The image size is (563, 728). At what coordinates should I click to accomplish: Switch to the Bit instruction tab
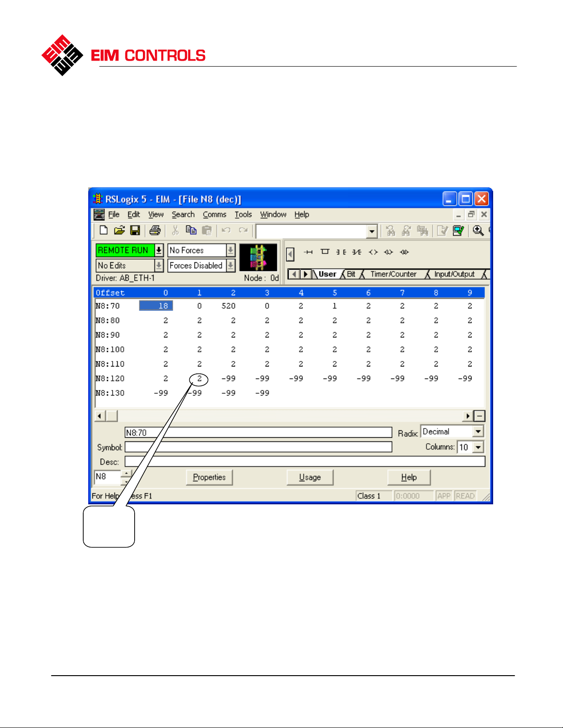click(351, 274)
